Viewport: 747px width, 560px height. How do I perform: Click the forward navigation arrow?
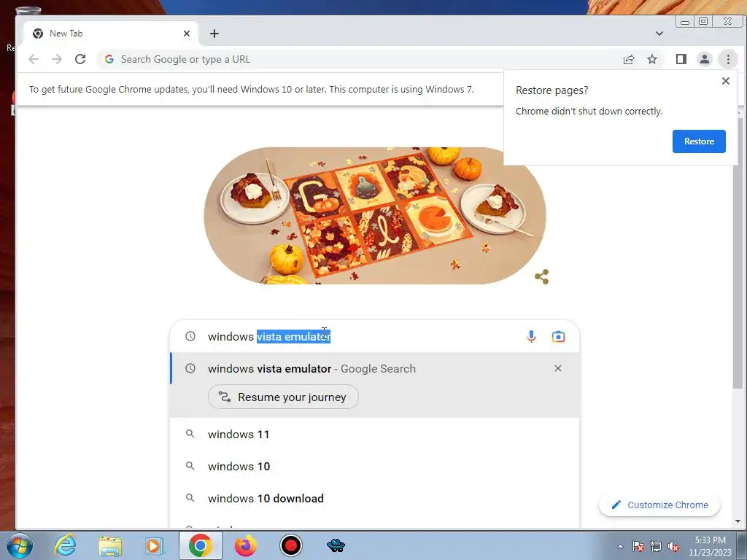(x=57, y=59)
